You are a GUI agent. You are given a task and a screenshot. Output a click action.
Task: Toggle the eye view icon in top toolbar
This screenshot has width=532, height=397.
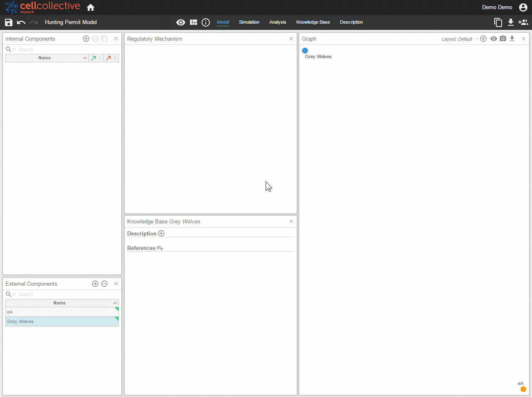[181, 22]
